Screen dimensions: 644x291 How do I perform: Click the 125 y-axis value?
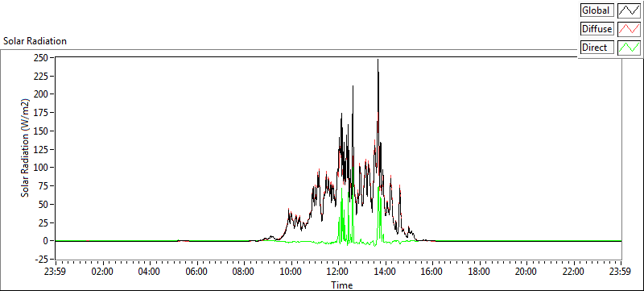42,149
